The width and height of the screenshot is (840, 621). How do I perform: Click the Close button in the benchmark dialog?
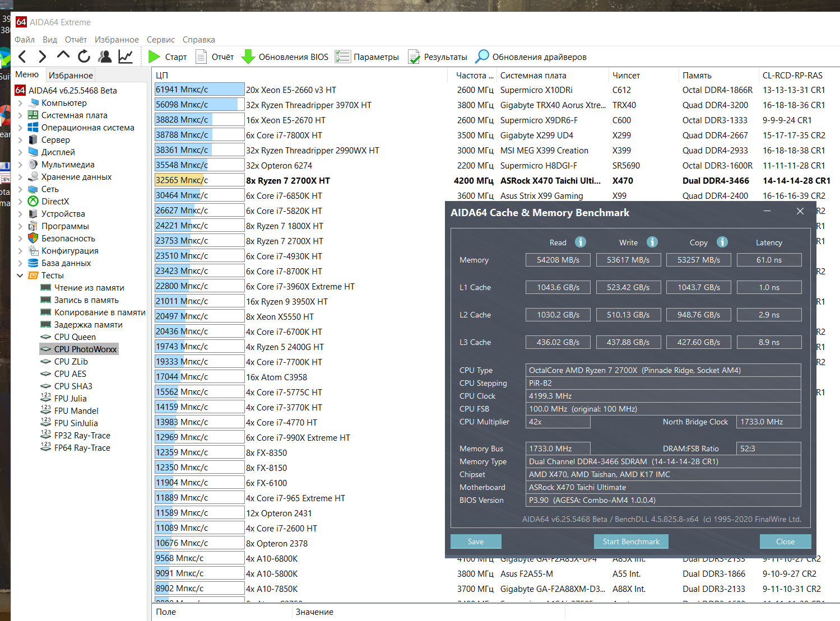pos(785,541)
